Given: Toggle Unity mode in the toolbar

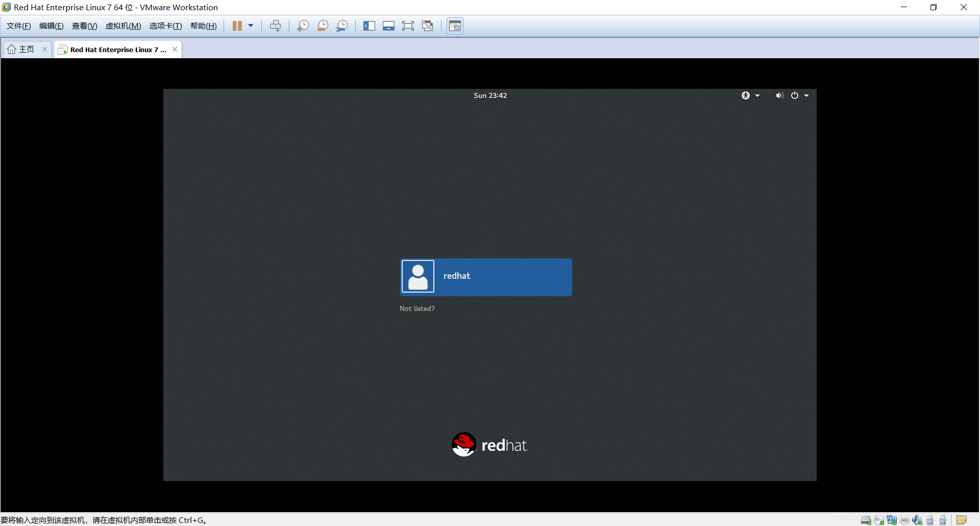Looking at the screenshot, I should [428, 26].
